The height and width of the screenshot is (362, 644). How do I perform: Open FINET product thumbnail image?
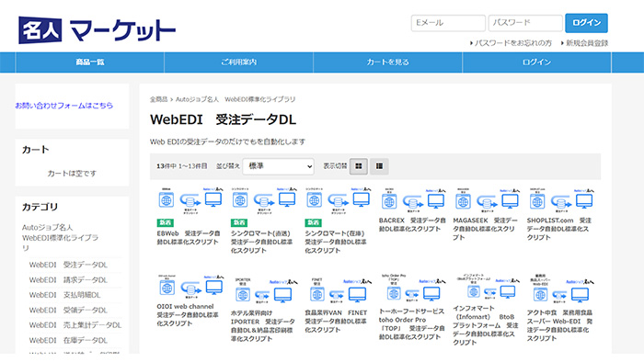(x=338, y=290)
